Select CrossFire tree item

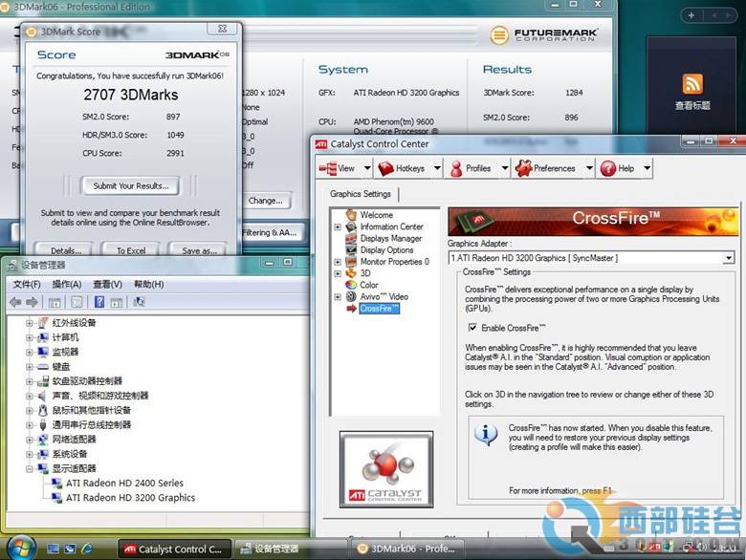click(x=379, y=309)
